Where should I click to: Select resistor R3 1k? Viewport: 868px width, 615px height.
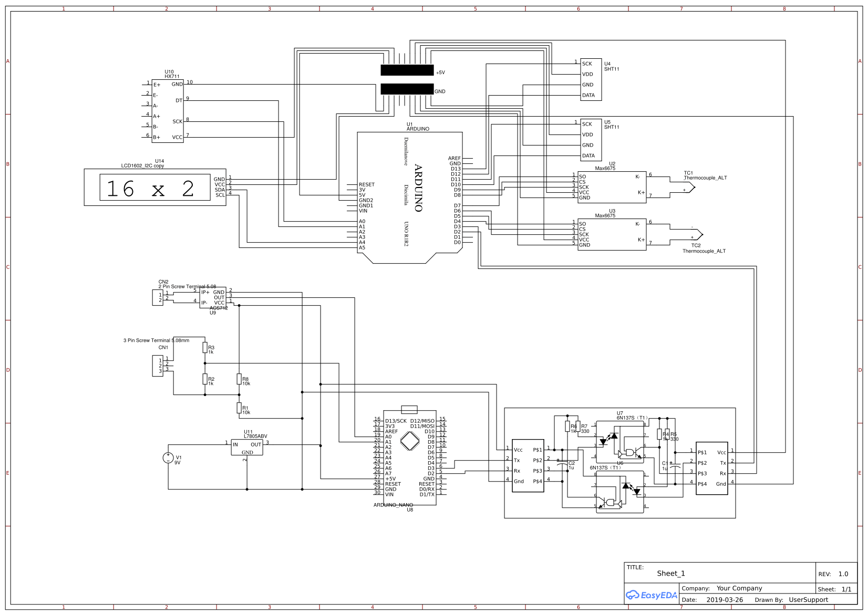coord(205,348)
